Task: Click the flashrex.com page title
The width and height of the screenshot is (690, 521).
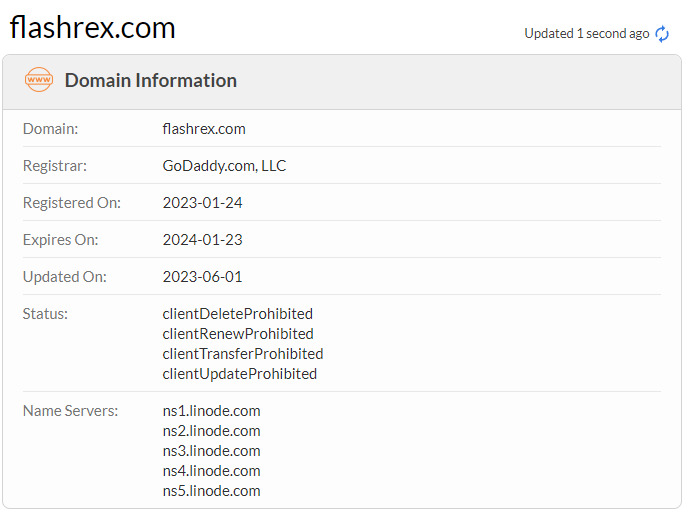Action: (x=92, y=27)
